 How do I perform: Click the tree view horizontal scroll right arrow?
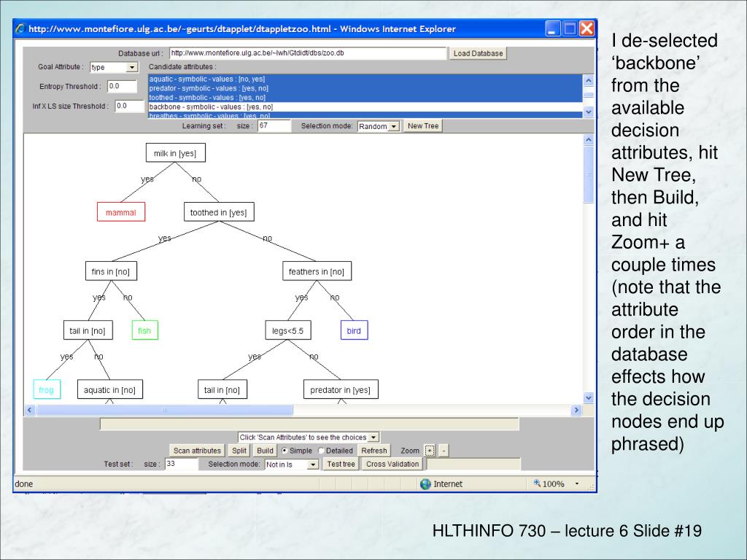576,410
